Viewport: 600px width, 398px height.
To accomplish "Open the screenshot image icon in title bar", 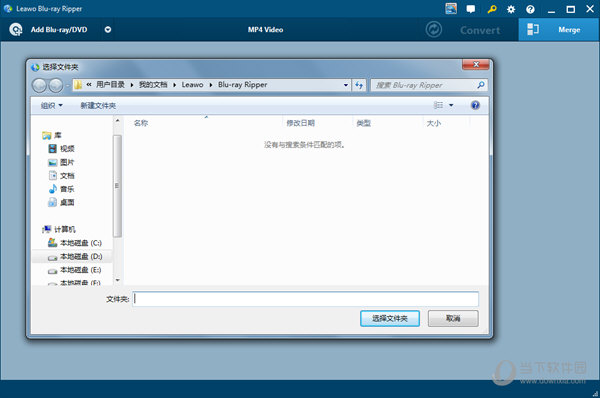I will coord(451,9).
